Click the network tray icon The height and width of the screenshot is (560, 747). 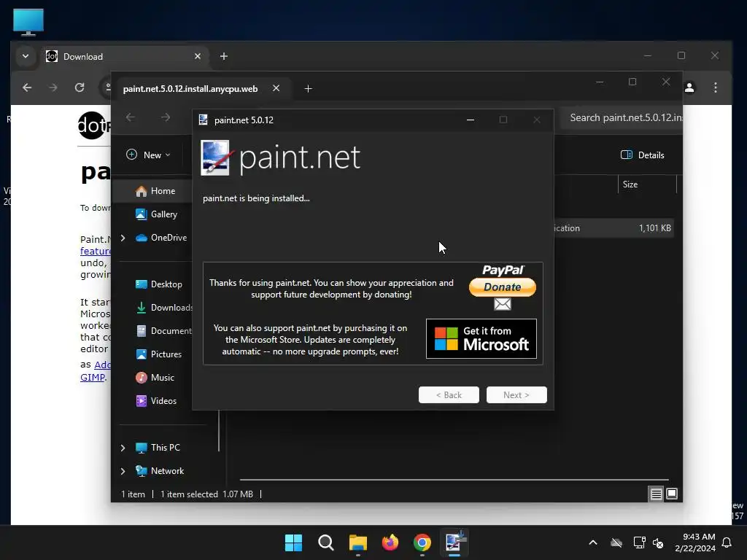coord(639,542)
